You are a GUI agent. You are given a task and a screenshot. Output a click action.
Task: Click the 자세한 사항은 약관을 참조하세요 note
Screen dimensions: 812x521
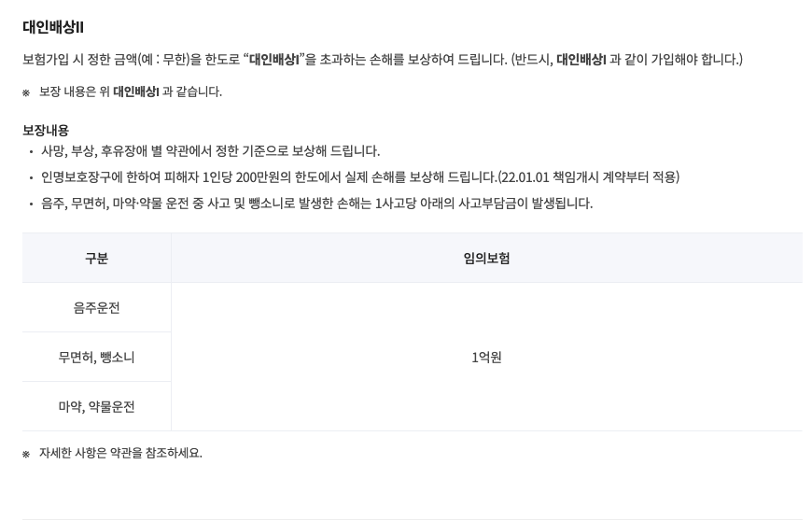tap(120, 453)
